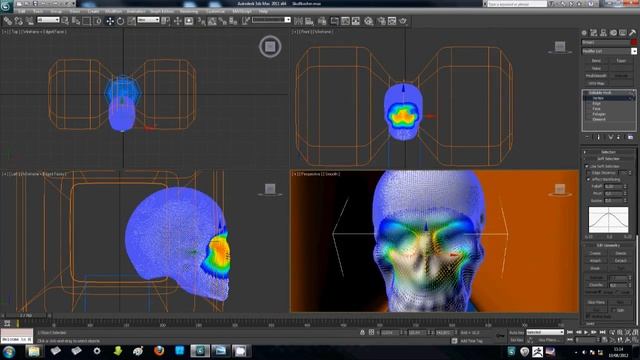The height and width of the screenshot is (360, 640).
Task: Open the reference coordinate system dropdown
Action: [148, 20]
